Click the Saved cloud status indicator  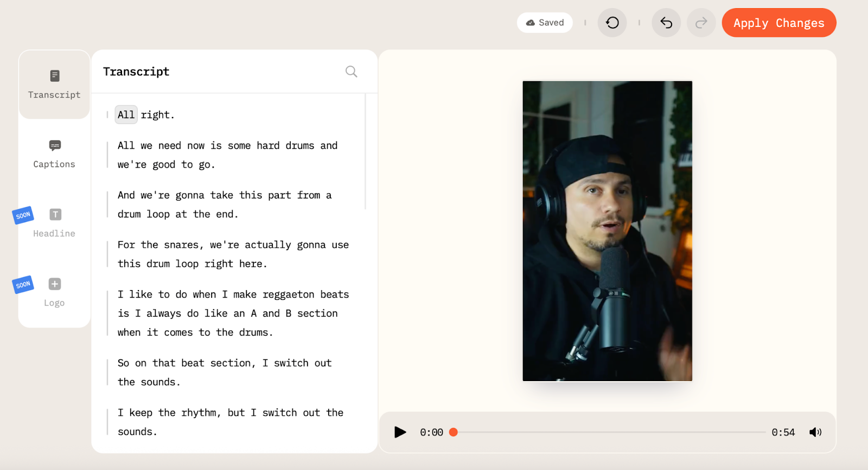(545, 23)
